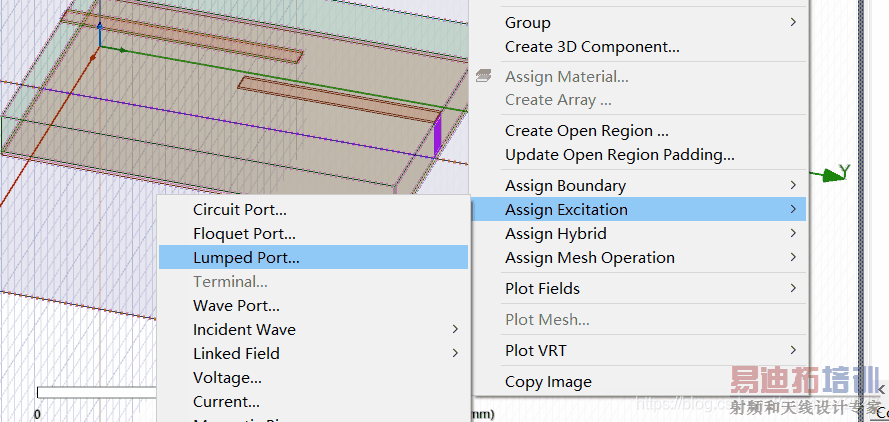Open Assign Excitation menu entry
This screenshot has width=889, height=422.
coord(640,209)
